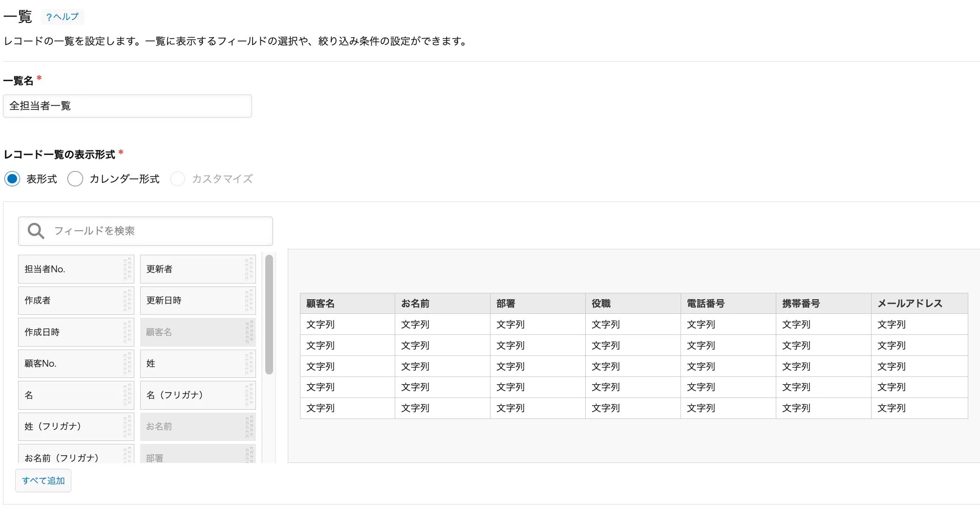The width and height of the screenshot is (980, 528).
Task: Select the カスタマイズ radio button
Action: 177,179
